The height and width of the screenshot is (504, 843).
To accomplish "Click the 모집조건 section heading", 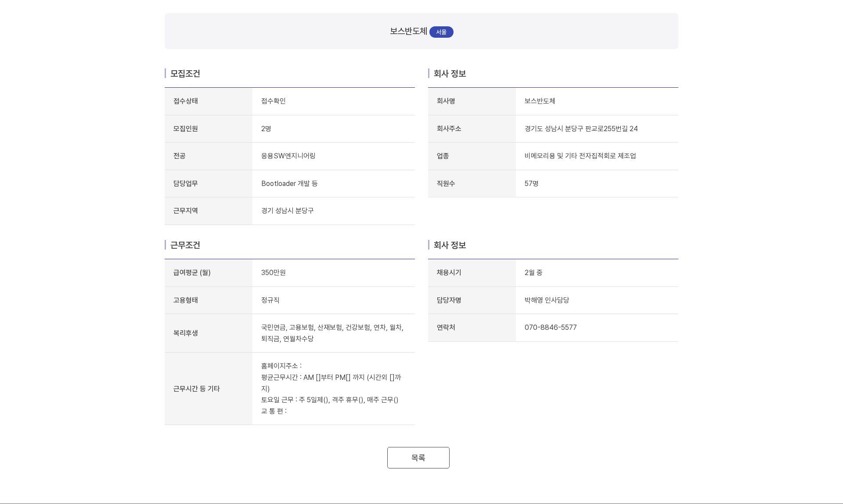I will pos(185,74).
